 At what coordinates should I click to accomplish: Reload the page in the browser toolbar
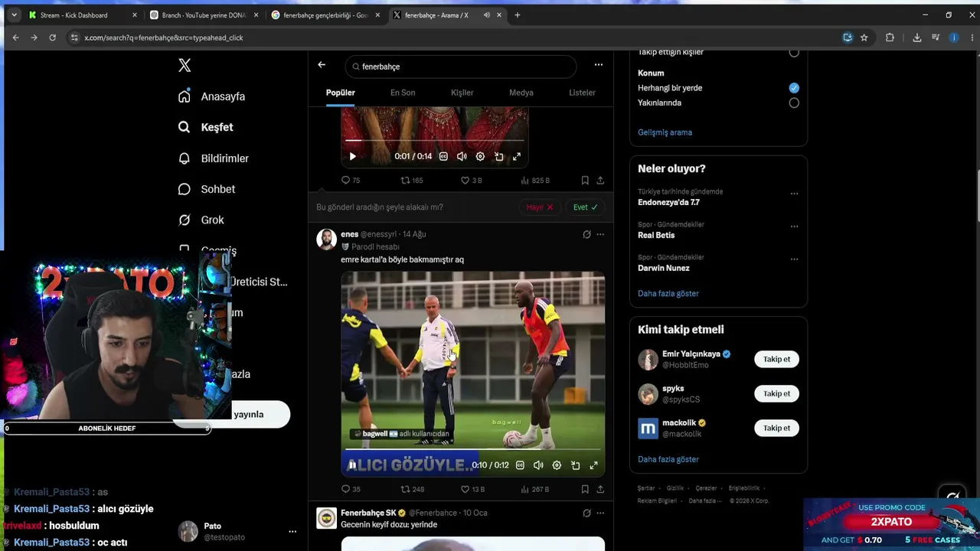(x=52, y=37)
